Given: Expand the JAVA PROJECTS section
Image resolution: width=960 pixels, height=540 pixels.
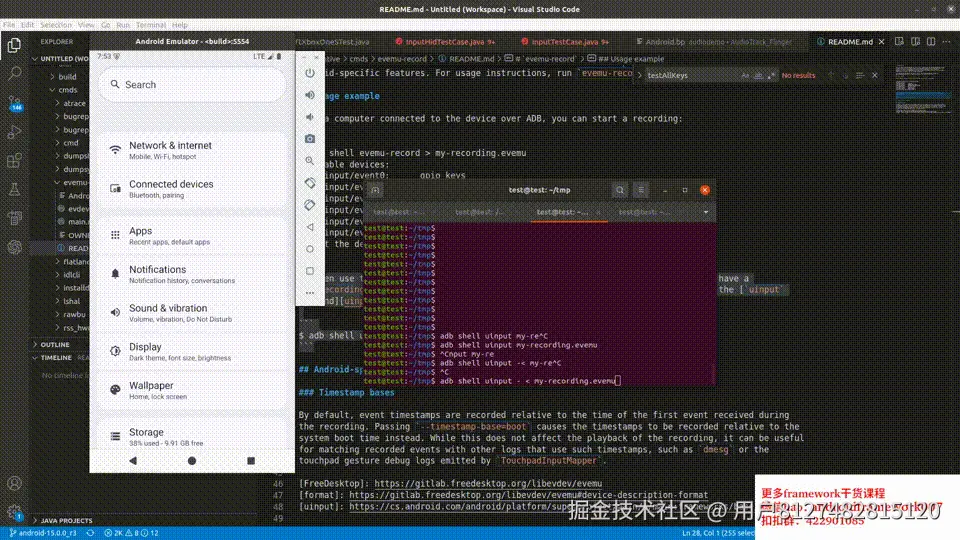Looking at the screenshot, I should [66, 520].
